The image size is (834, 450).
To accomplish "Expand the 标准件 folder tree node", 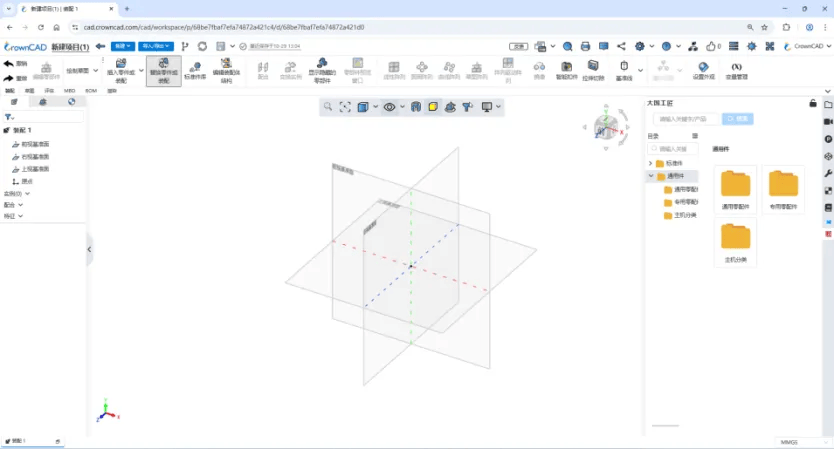I will (x=651, y=163).
